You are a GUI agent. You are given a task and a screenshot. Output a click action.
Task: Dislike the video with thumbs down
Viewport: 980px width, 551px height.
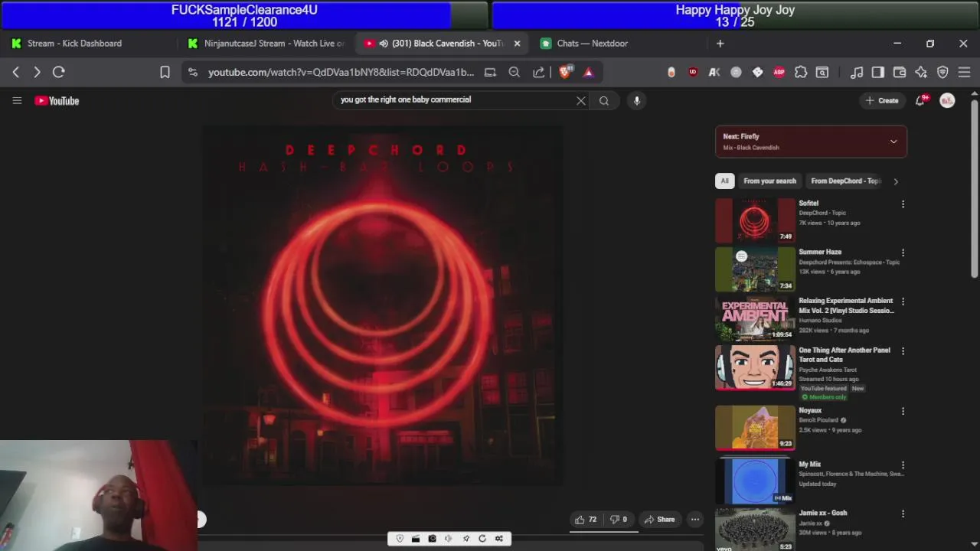coord(619,520)
